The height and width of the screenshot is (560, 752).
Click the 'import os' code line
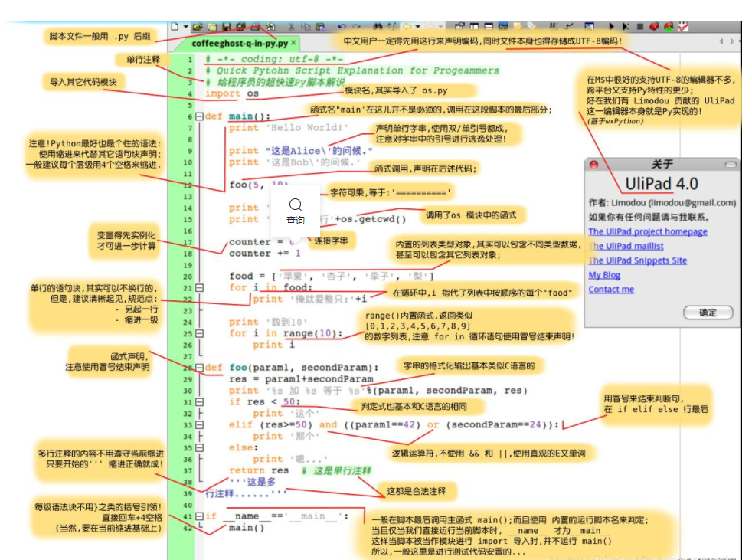click(x=232, y=93)
